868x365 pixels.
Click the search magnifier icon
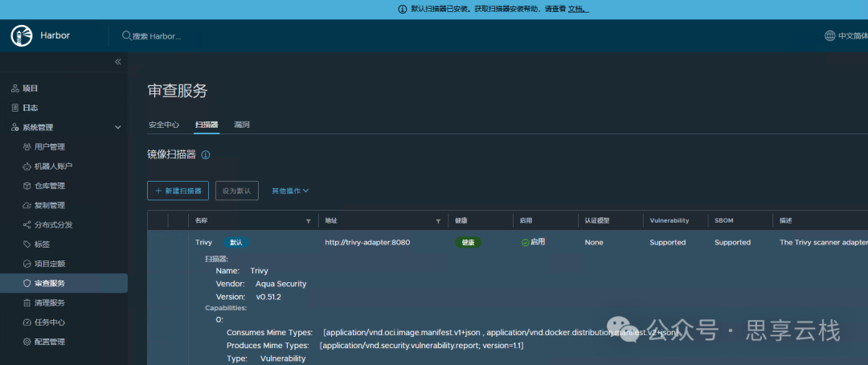(126, 35)
